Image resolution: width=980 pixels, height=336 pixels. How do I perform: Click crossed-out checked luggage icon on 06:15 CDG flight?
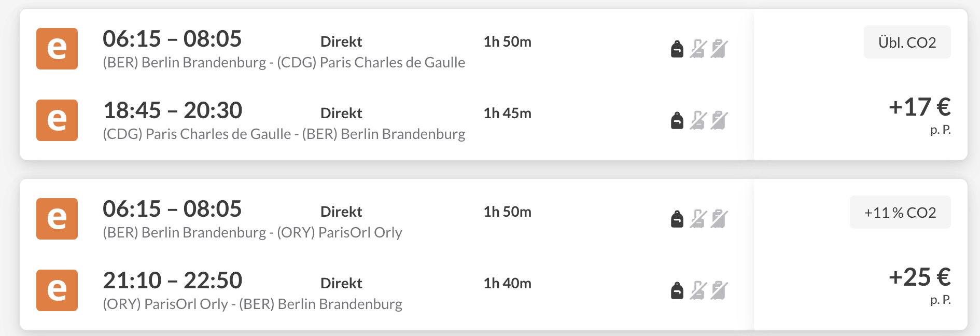pyautogui.click(x=719, y=49)
